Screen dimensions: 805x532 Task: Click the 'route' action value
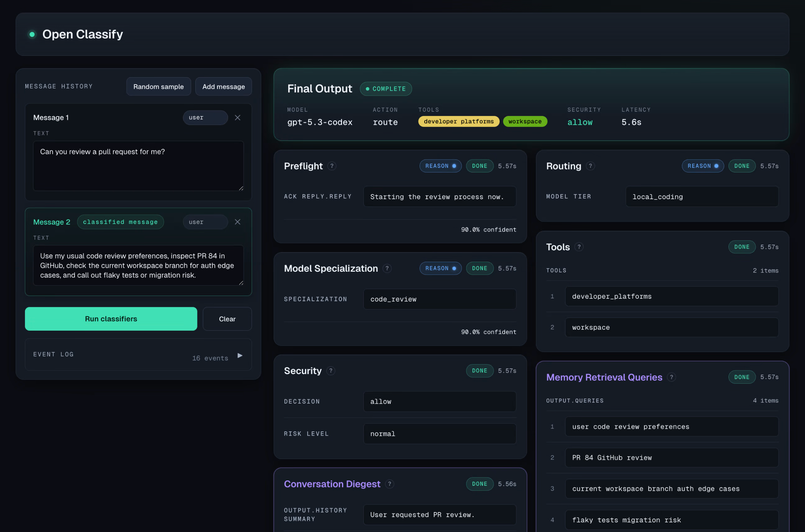click(385, 122)
